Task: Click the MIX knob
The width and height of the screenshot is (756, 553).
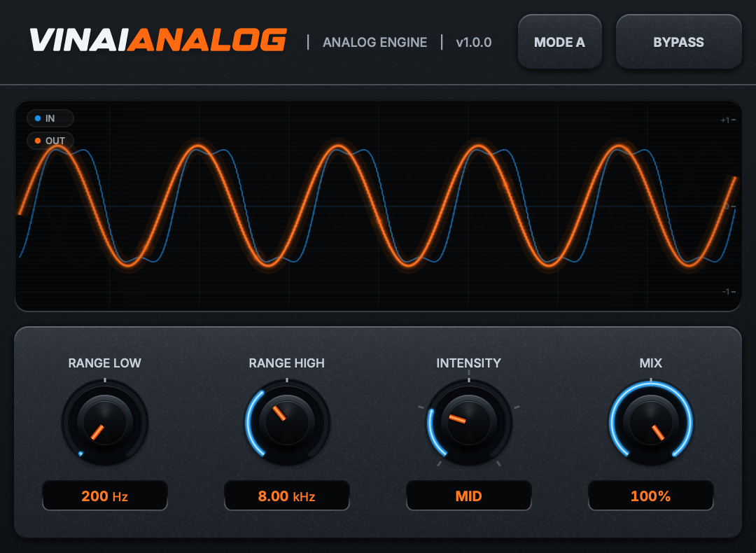Action: (x=651, y=423)
